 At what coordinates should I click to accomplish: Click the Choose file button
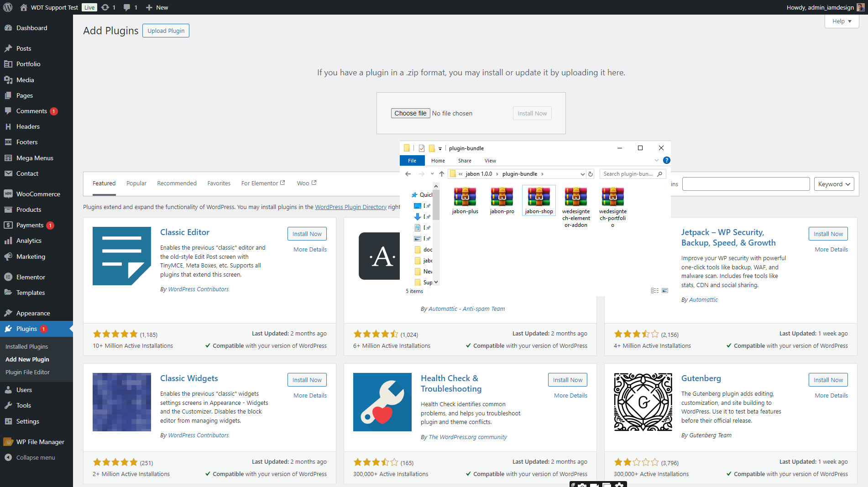(410, 113)
